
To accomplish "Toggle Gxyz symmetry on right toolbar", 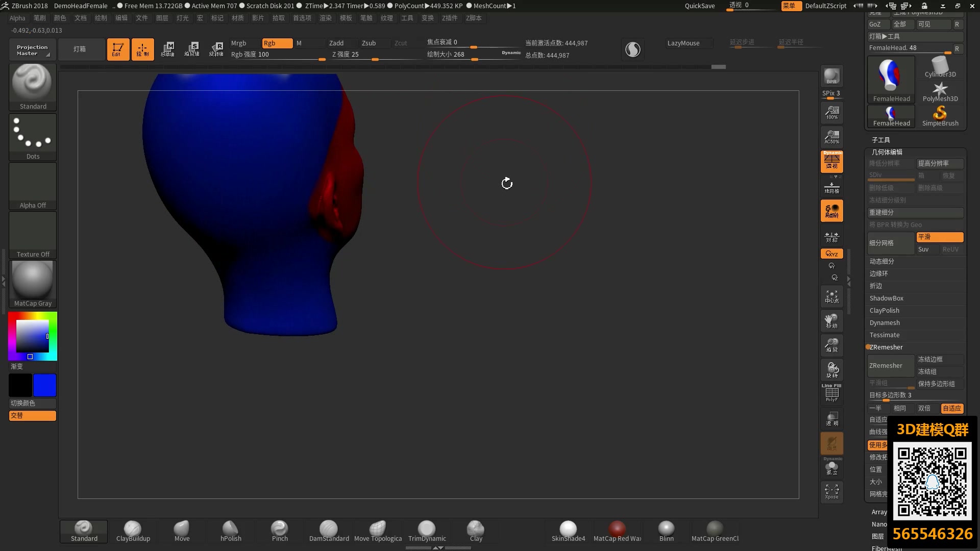I will point(831,254).
